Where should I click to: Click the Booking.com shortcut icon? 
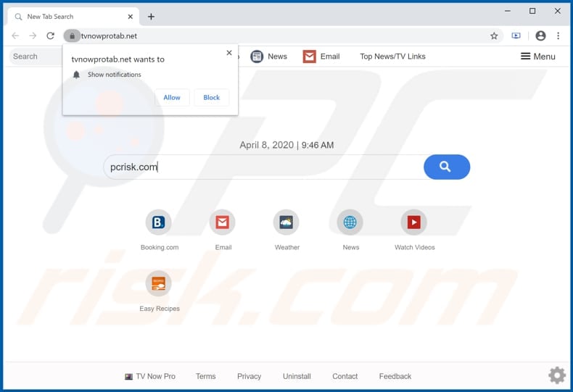[x=158, y=222]
